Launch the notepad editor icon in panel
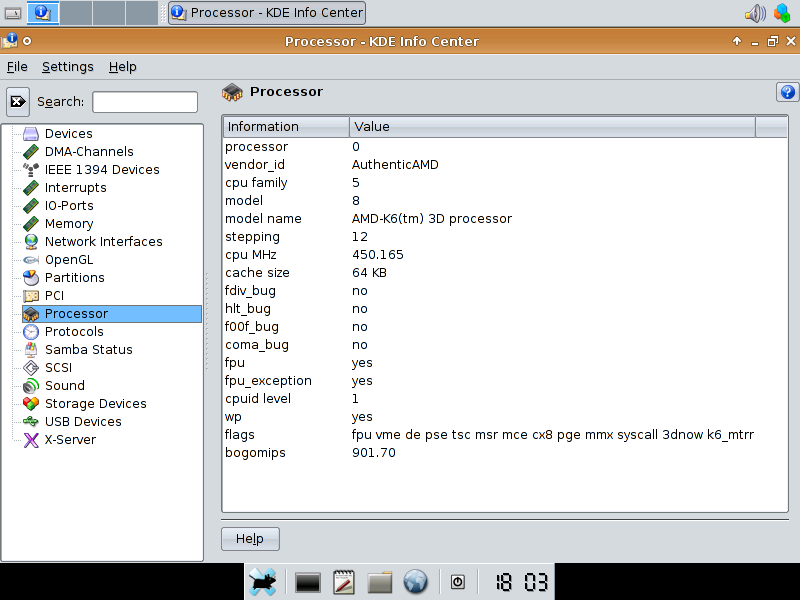Viewport: 800px width, 600px height. point(343,582)
